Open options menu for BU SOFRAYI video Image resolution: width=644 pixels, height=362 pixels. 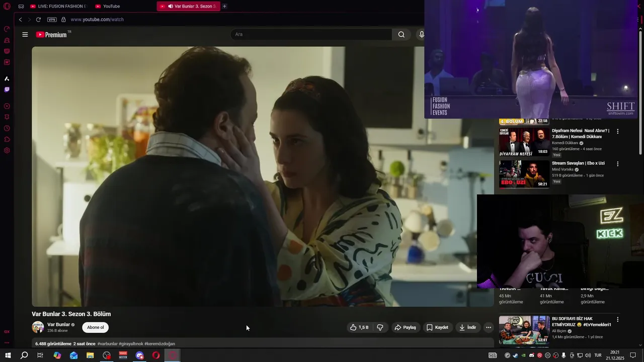(x=618, y=319)
